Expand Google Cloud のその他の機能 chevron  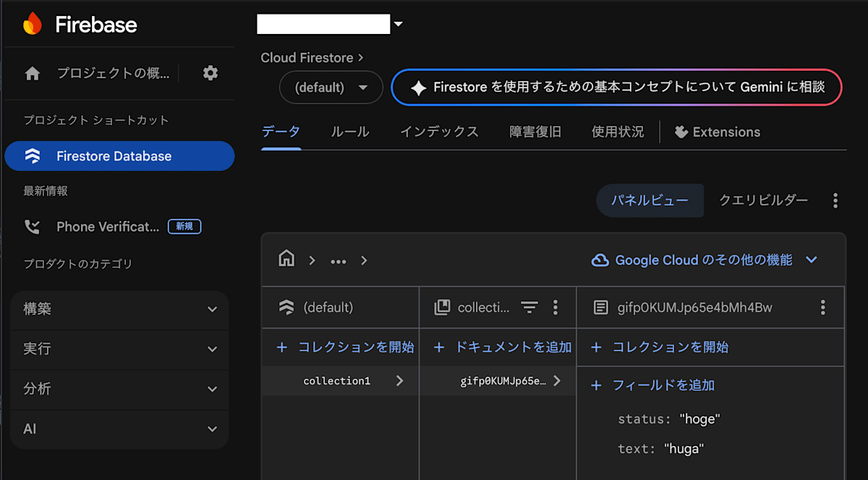point(812,260)
